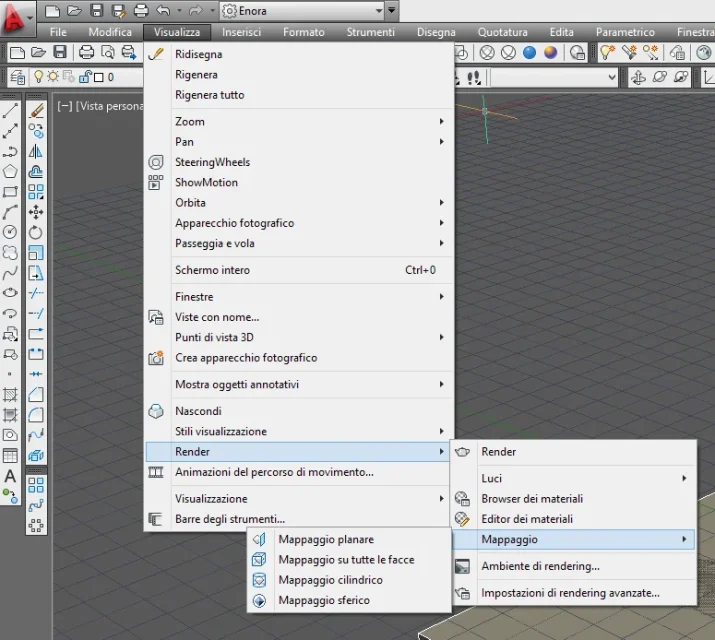Select the Rotate modify tool

point(36,232)
